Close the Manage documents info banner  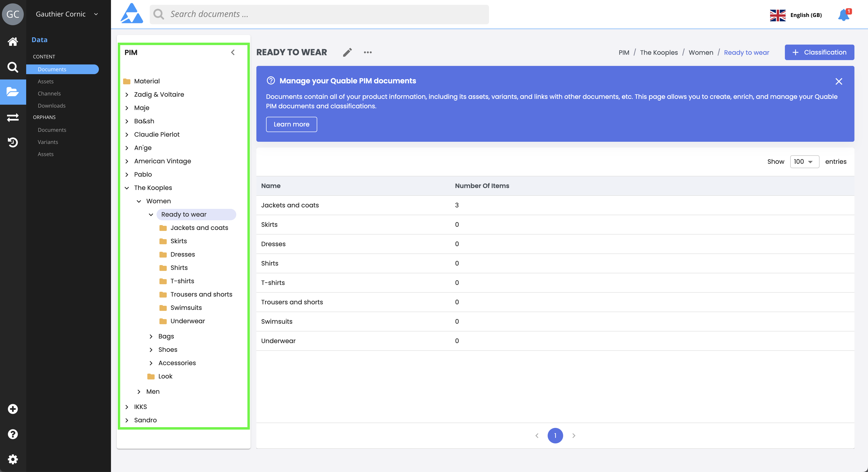(x=839, y=81)
